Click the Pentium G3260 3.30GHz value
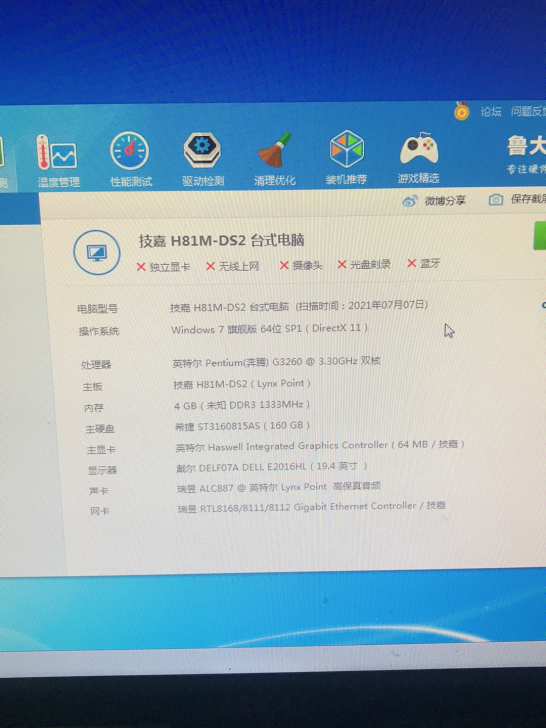 (276, 362)
